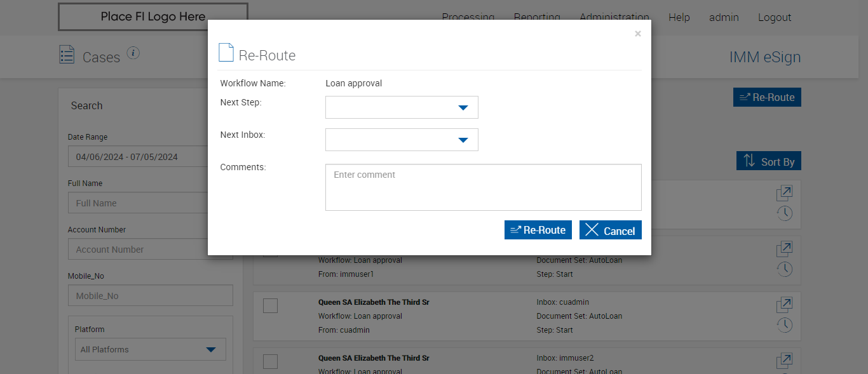Open the case from immuser1 in a new window
Viewport: 868px width, 374px height.
(784, 248)
